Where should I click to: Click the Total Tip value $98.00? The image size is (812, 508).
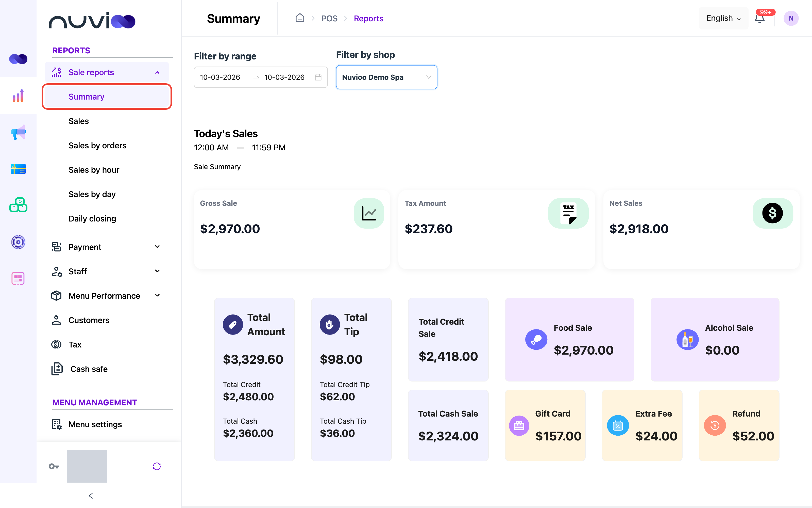[341, 359]
